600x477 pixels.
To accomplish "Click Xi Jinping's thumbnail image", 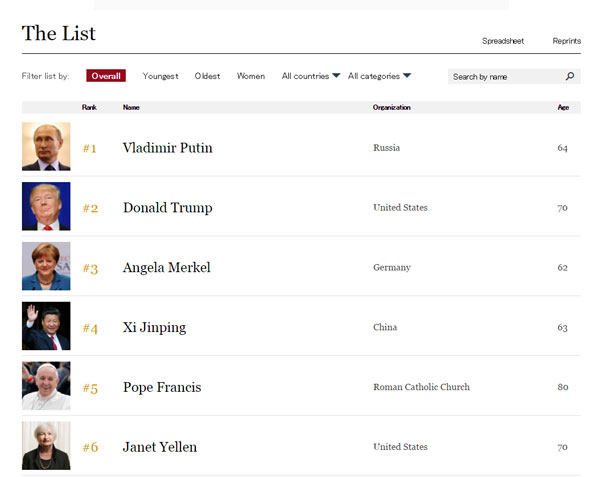I will (46, 327).
